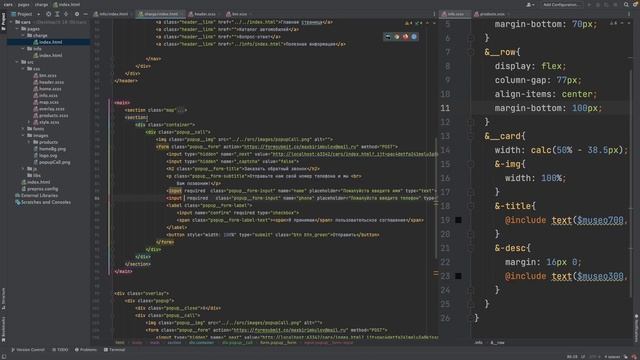Switch to btn.scss editor tab

[239, 14]
